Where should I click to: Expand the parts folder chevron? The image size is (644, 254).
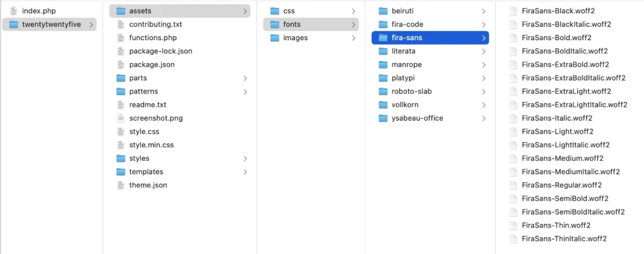(x=245, y=78)
